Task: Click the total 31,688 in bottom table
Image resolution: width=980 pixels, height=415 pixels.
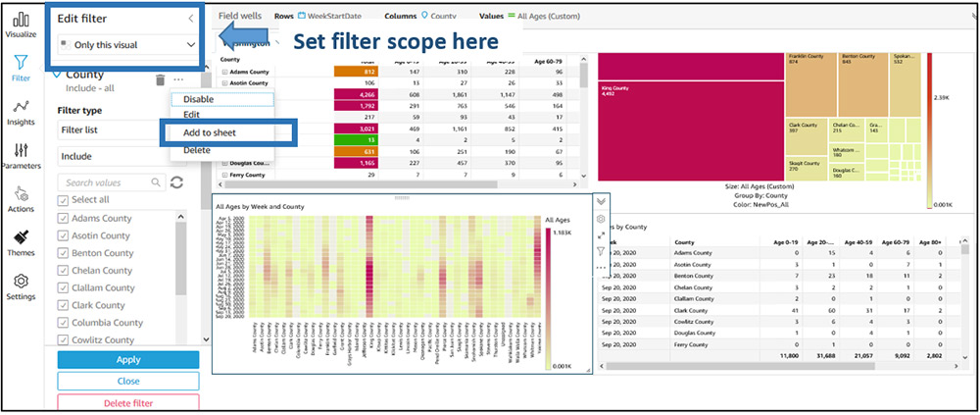Action: click(x=826, y=355)
